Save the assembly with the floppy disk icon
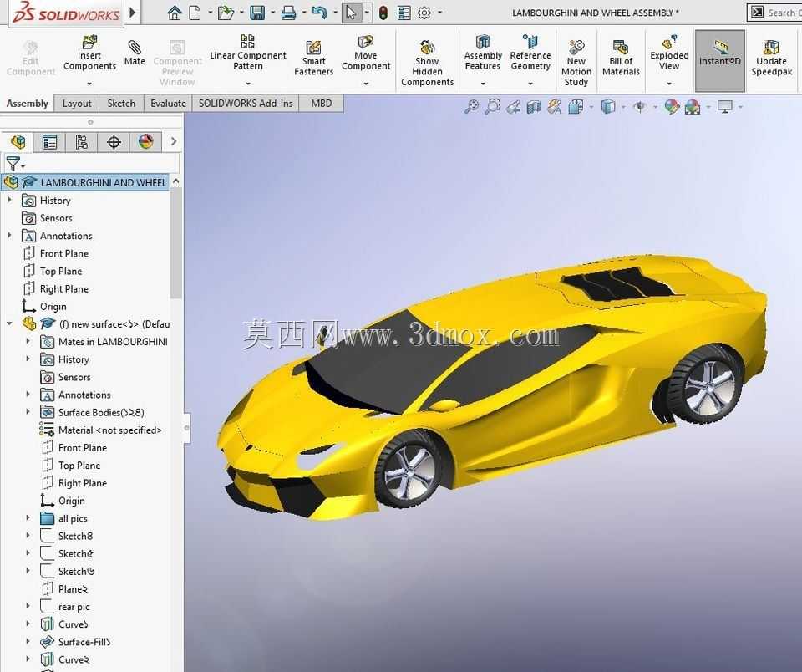This screenshot has width=802, height=672. (x=257, y=13)
